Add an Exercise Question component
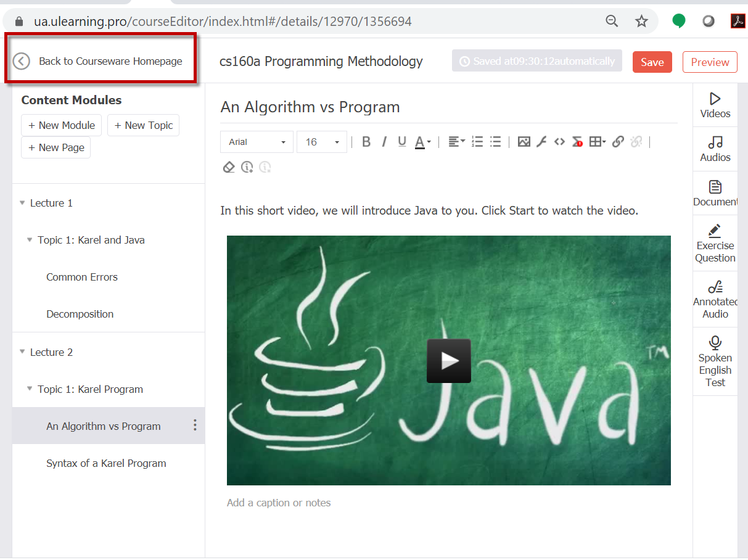This screenshot has width=748, height=560. (x=715, y=244)
